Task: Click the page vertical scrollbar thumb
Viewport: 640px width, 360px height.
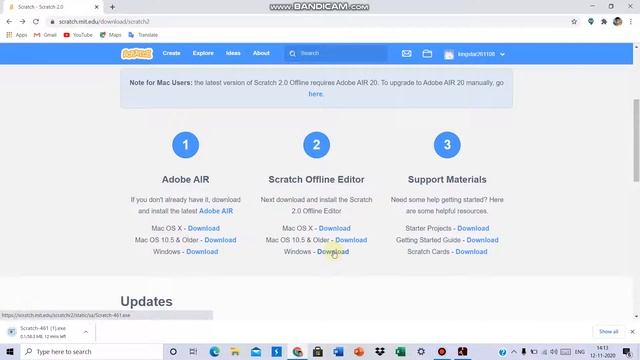Action: (x=636, y=140)
